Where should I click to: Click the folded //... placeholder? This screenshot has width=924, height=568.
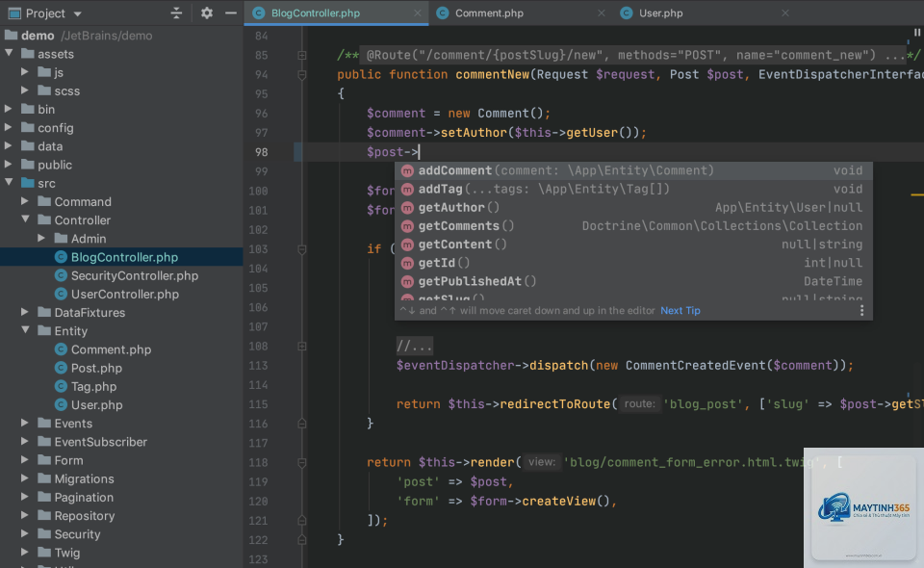414,346
